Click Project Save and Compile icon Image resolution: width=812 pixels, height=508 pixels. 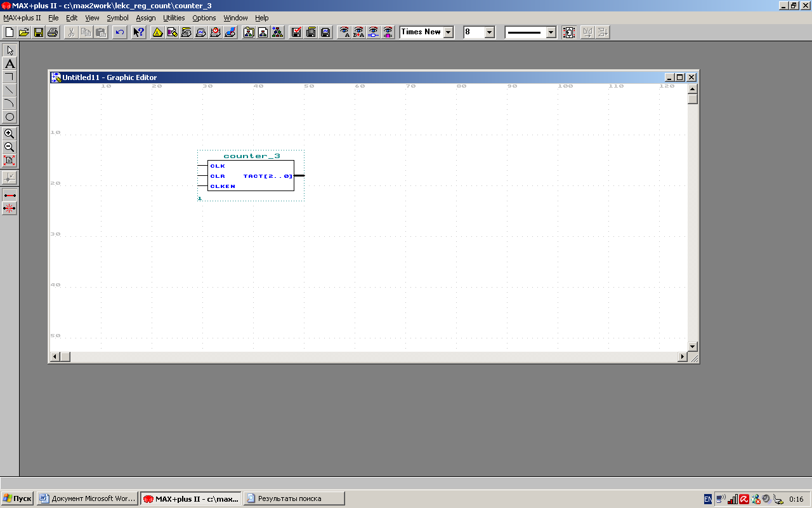tap(311, 32)
